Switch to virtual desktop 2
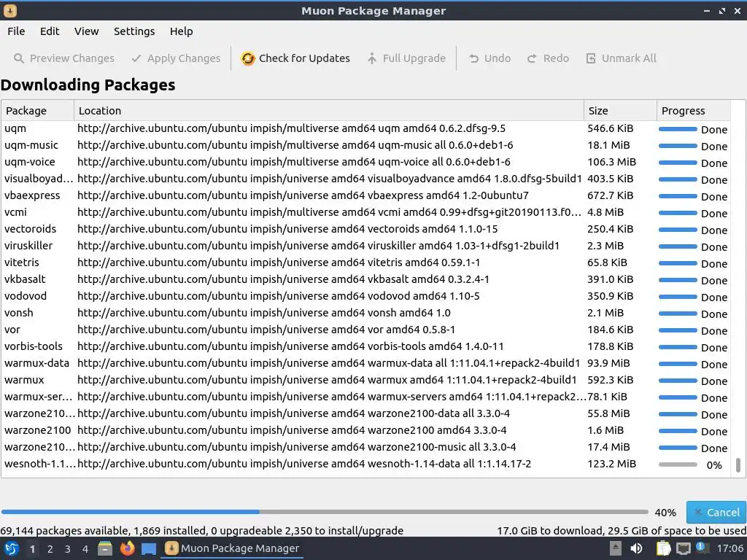 50,549
